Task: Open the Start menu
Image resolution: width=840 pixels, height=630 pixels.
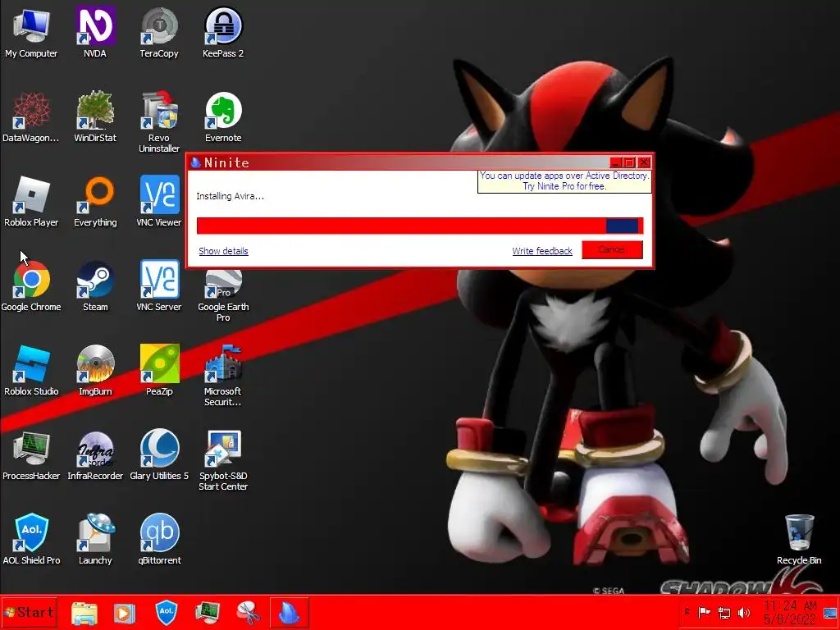Action: tap(29, 612)
